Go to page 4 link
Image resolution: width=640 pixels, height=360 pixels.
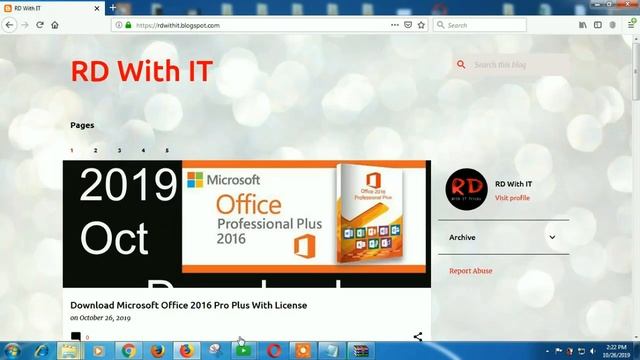[143, 150]
